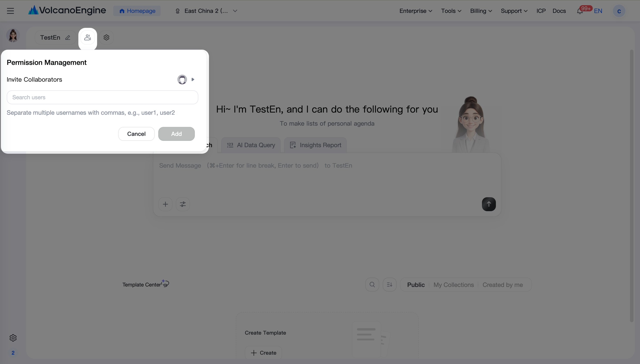Open the East China 2 region dropdown

206,11
